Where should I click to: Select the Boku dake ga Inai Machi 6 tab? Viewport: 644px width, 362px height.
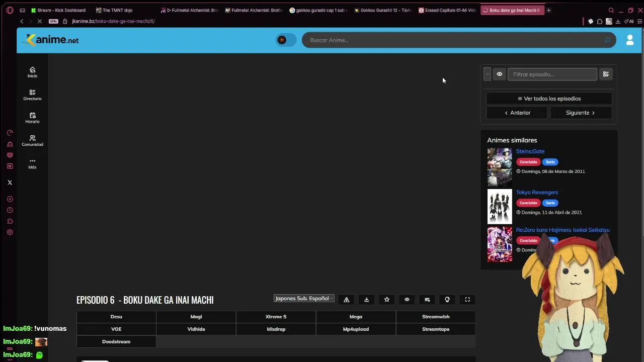(512, 10)
